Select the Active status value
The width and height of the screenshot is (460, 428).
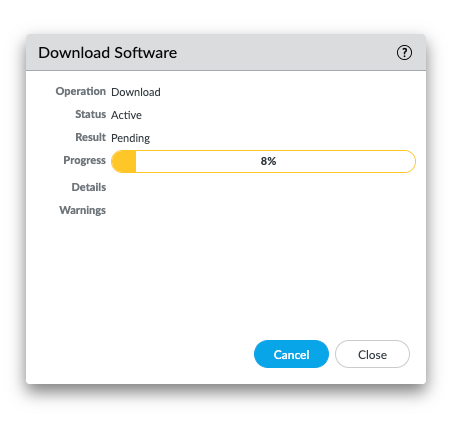[126, 115]
